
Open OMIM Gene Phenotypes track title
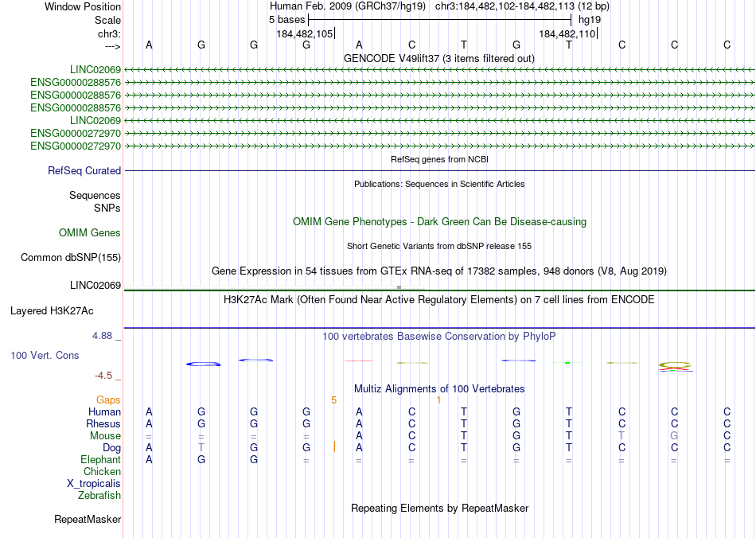coord(440,222)
